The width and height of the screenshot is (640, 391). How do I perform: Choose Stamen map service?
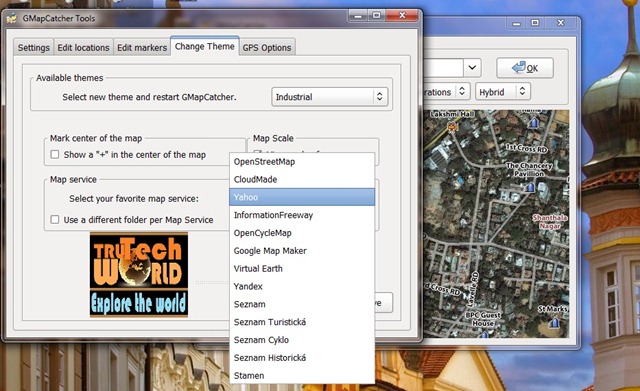302,375
